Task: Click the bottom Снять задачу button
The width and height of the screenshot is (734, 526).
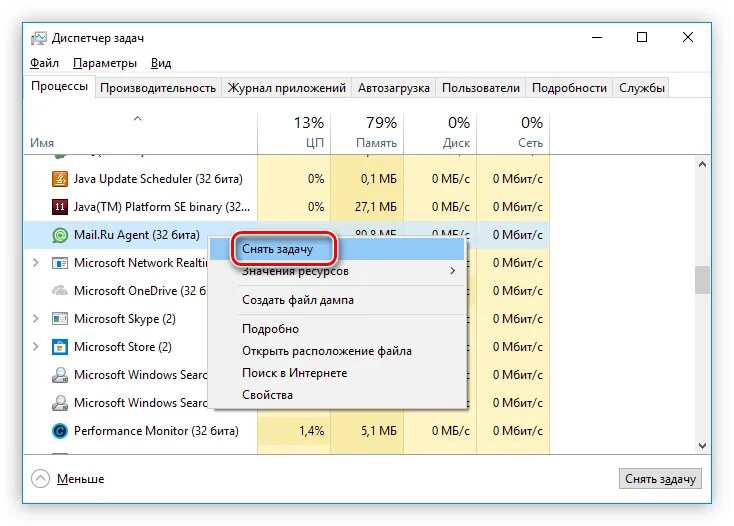Action: [660, 479]
